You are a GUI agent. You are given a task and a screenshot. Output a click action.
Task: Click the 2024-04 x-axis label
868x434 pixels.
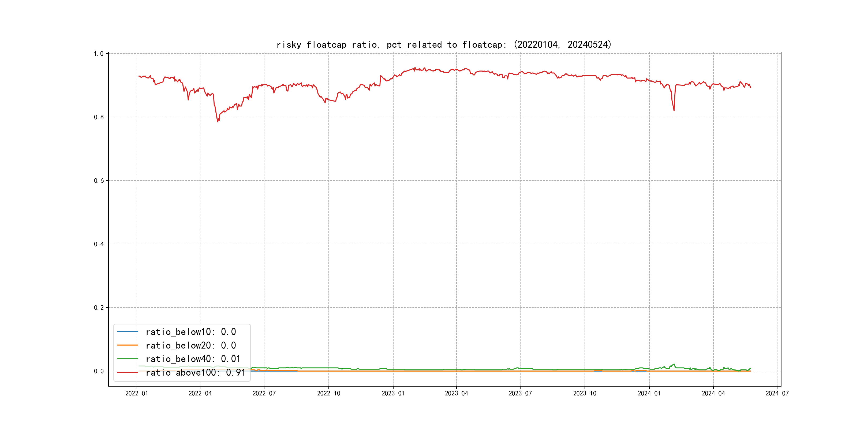713,393
